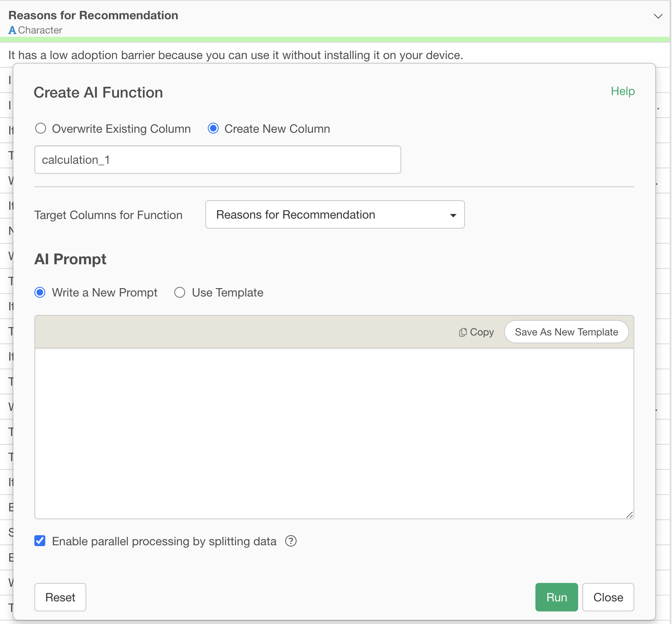
Task: Run the AI function
Action: pyautogui.click(x=556, y=597)
